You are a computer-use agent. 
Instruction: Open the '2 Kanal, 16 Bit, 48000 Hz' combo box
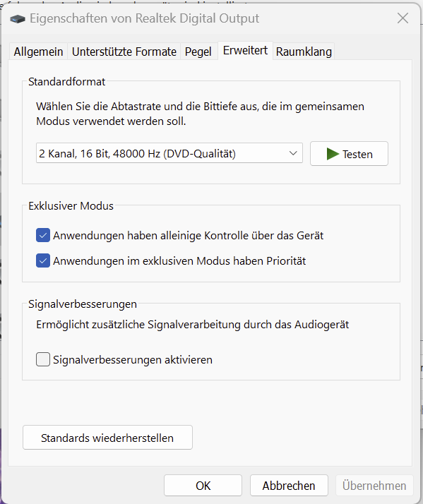click(x=169, y=153)
